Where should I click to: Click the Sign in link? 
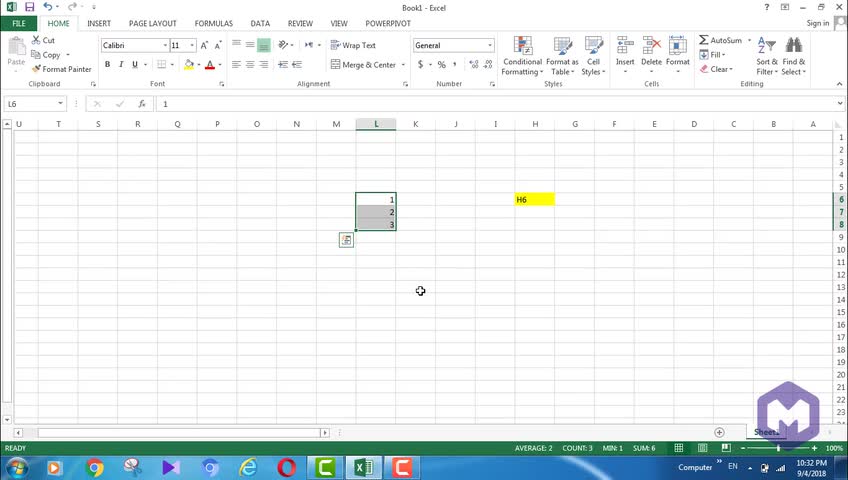[x=817, y=23]
